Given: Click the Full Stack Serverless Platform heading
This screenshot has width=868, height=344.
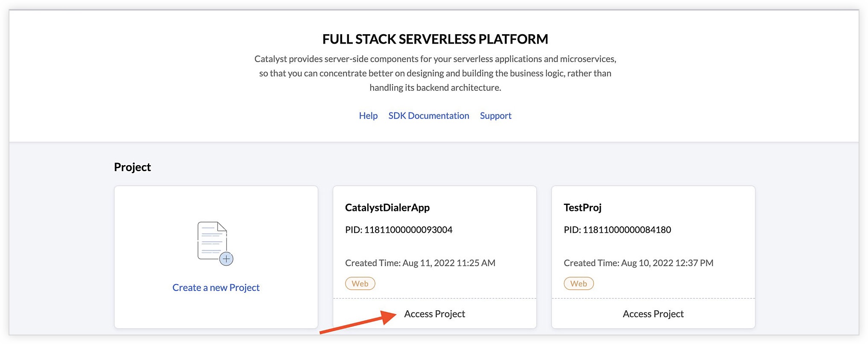Looking at the screenshot, I should point(435,39).
